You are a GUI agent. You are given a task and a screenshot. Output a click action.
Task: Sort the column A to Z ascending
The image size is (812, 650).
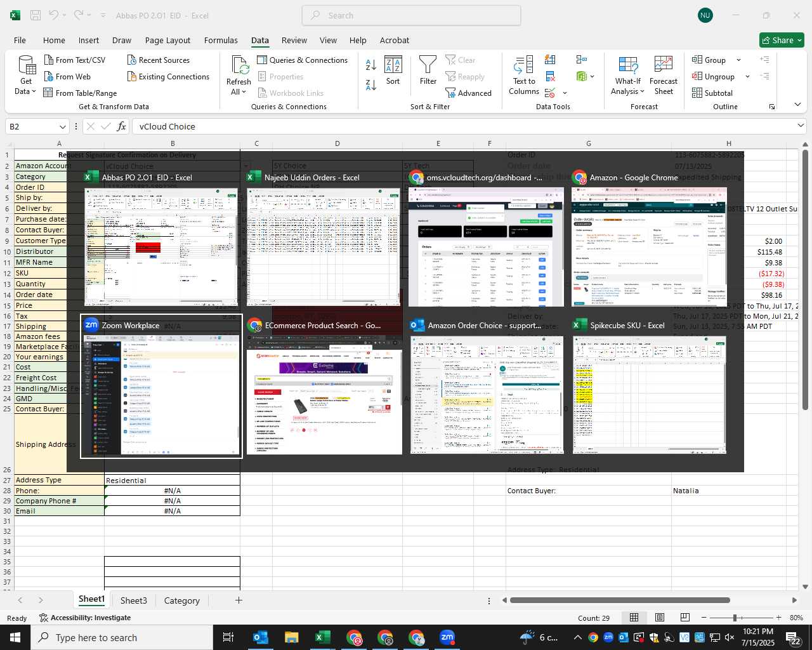click(371, 65)
